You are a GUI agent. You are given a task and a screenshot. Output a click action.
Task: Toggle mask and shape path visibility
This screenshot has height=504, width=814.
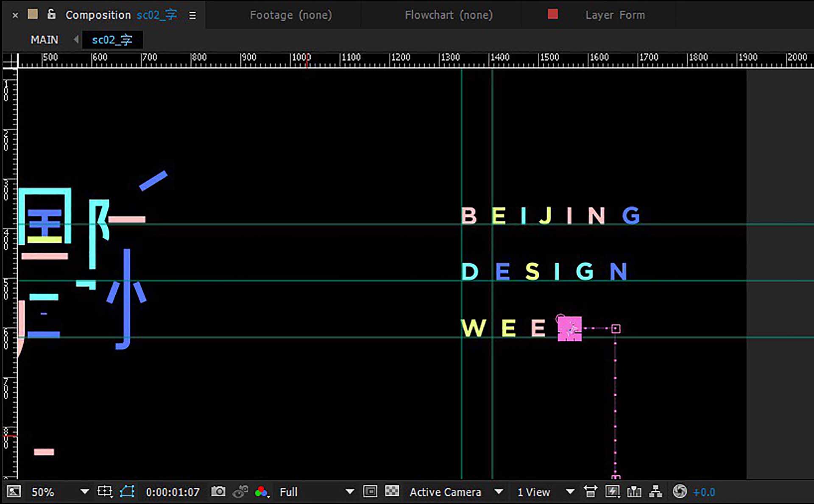(x=127, y=492)
